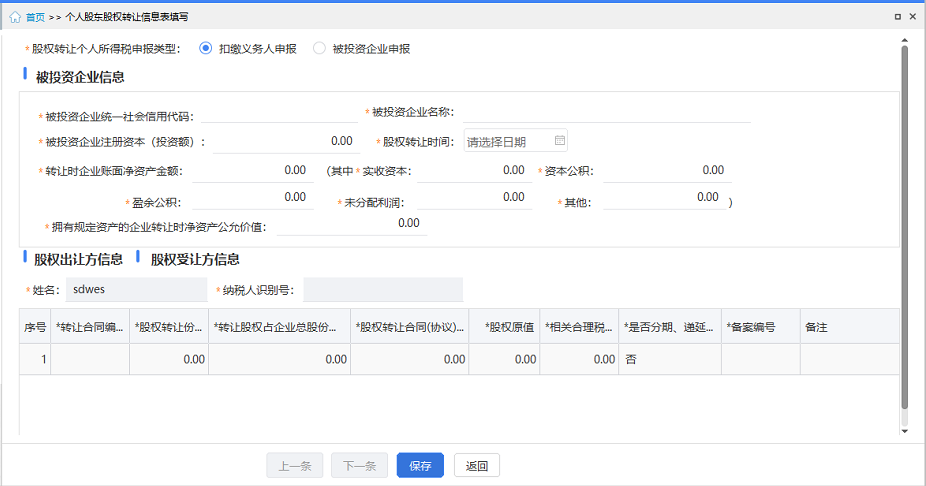Click 股权受让方信息 section heading

(195, 259)
